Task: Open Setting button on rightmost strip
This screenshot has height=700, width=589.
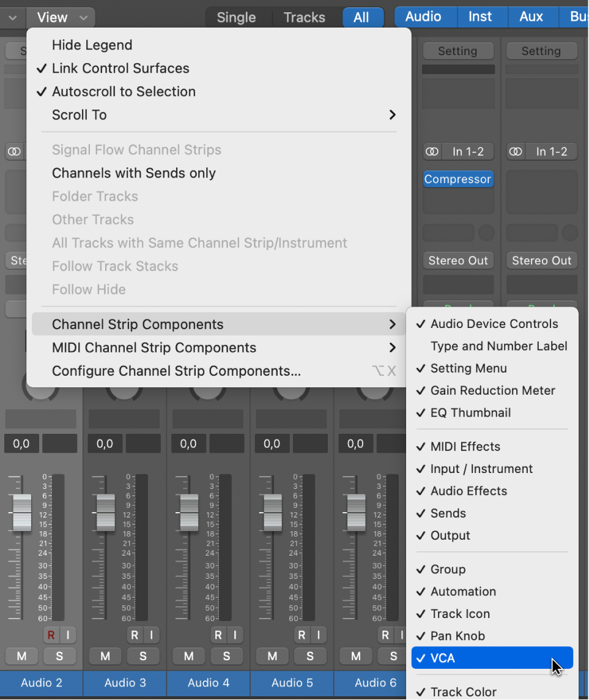Action: (541, 51)
